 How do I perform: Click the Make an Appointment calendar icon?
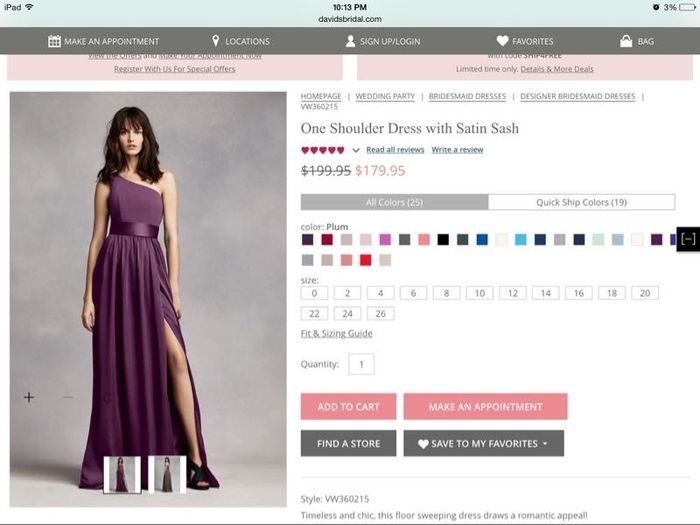pos(54,41)
